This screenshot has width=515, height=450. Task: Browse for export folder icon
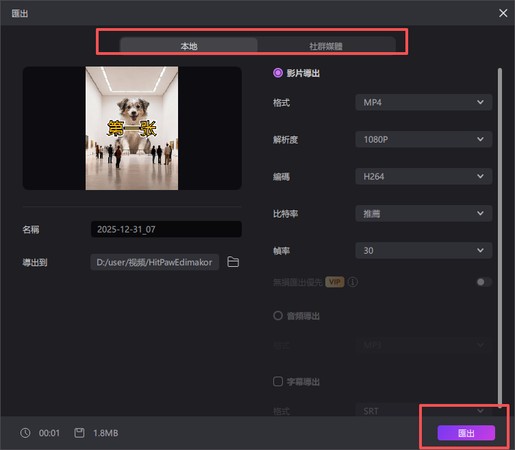[233, 262]
